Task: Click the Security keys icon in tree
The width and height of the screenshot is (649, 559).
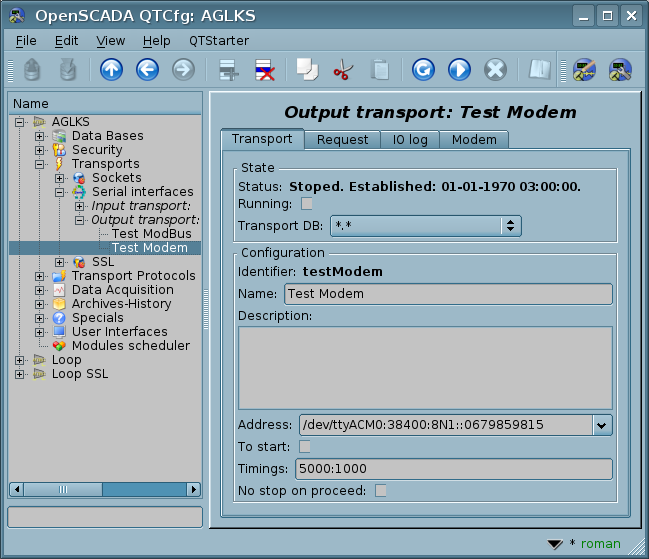Action: pos(59,150)
